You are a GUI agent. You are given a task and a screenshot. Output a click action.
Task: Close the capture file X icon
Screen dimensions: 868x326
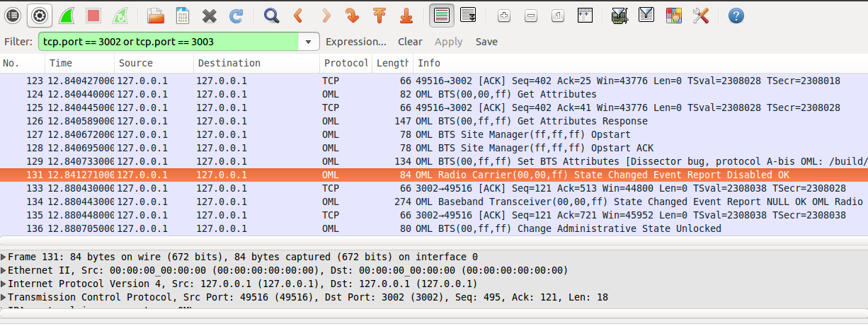[x=209, y=15]
